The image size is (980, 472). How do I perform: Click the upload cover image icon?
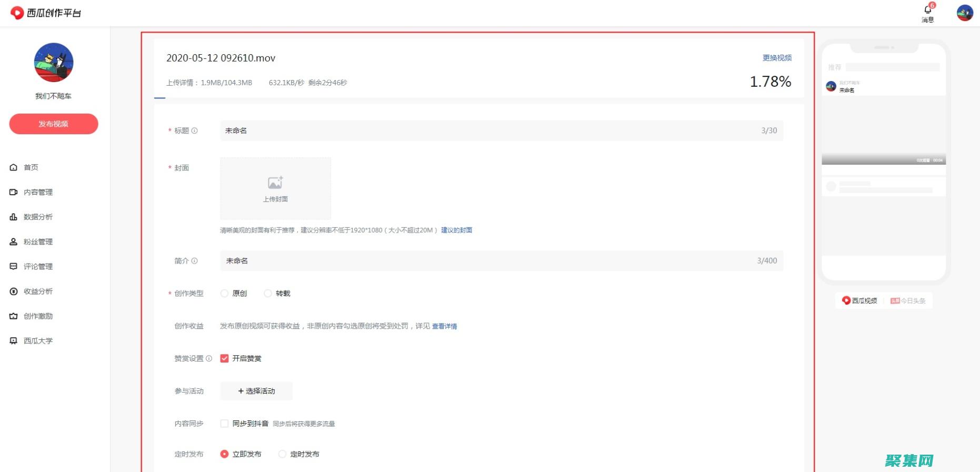275,183
